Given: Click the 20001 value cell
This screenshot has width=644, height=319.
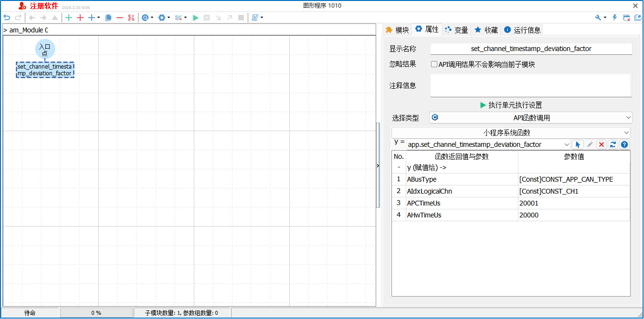Looking at the screenshot, I should pos(574,203).
